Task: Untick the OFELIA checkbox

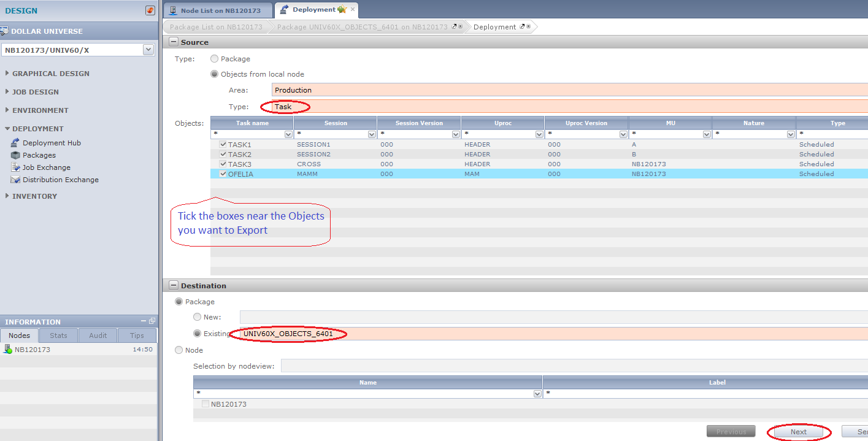Action: (223, 174)
